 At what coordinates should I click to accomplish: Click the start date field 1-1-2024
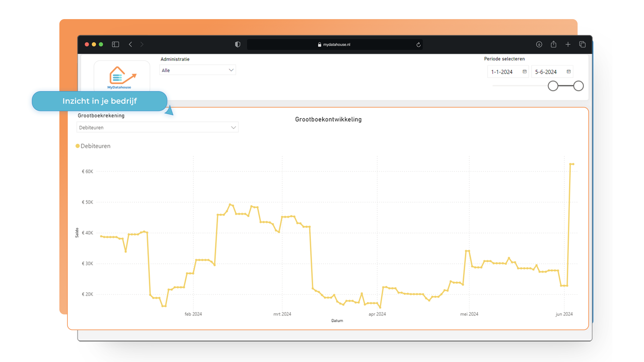pyautogui.click(x=502, y=72)
